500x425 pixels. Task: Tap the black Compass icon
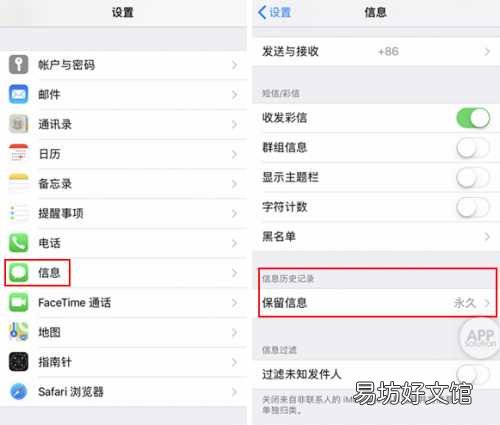[x=18, y=362]
